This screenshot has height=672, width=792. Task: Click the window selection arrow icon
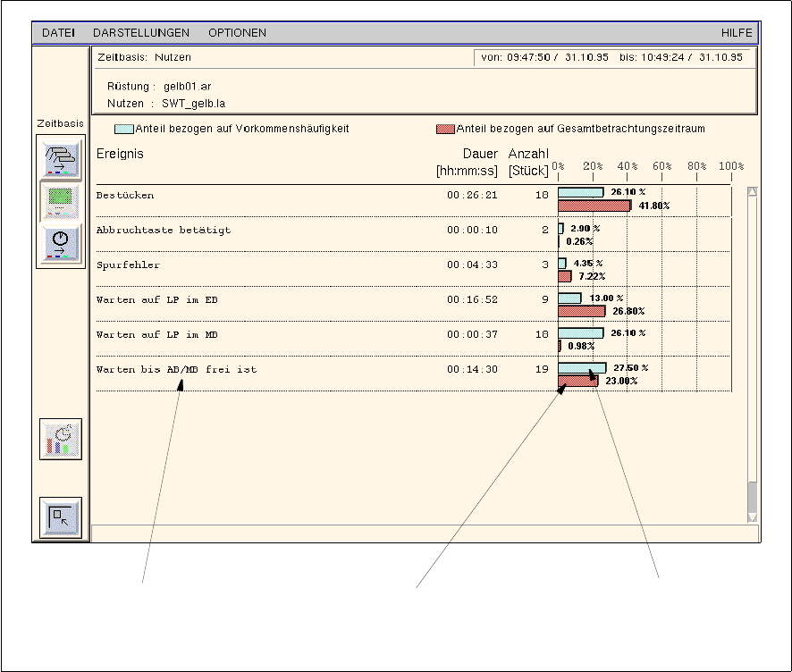[61, 517]
